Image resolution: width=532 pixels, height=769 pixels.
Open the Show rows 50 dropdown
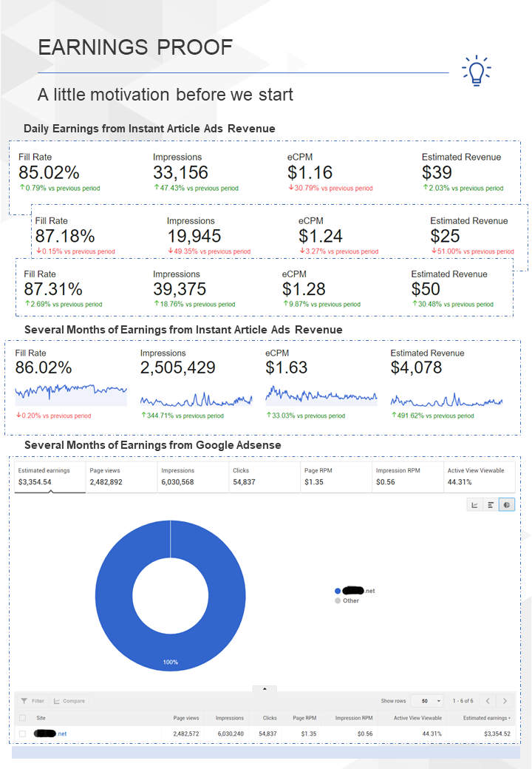(427, 701)
